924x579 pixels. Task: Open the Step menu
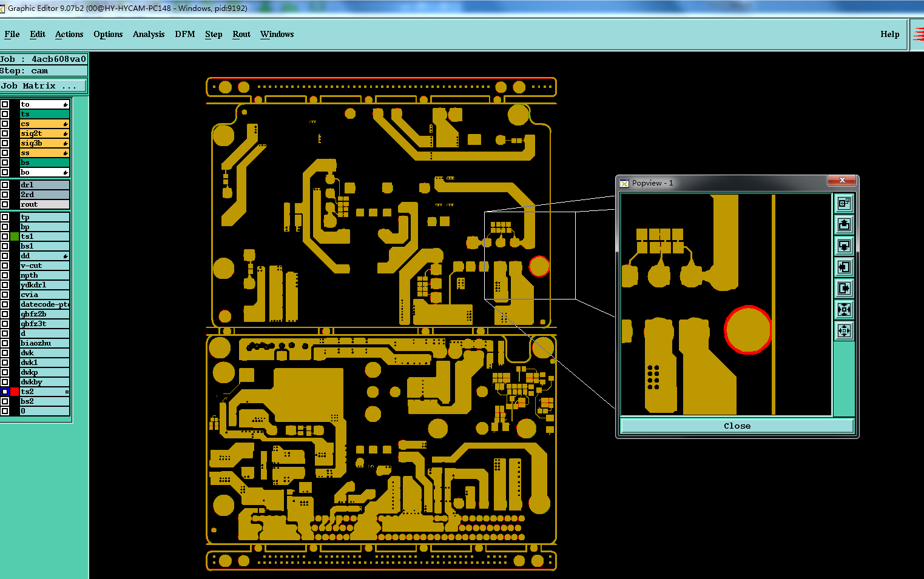click(214, 35)
